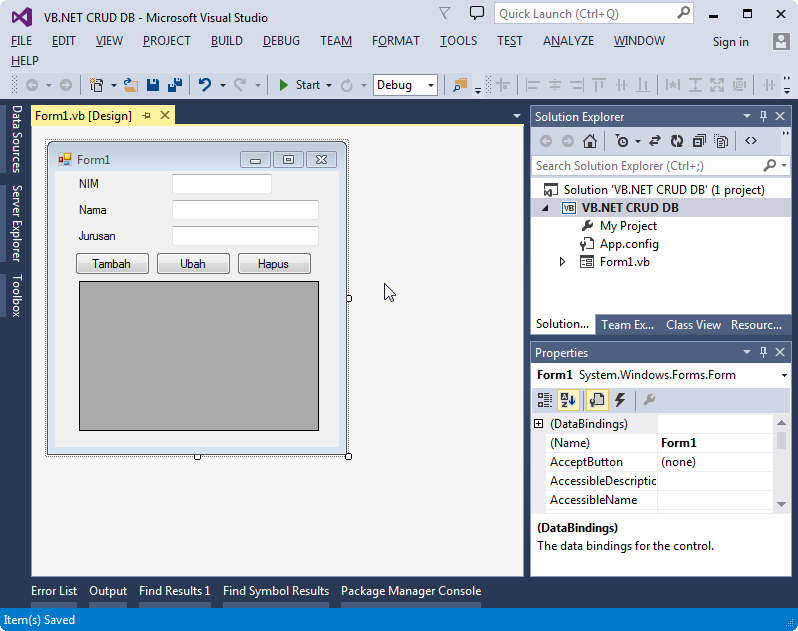Image resolution: width=798 pixels, height=631 pixels.
Task: Open the TOOLS menu
Action: point(458,41)
